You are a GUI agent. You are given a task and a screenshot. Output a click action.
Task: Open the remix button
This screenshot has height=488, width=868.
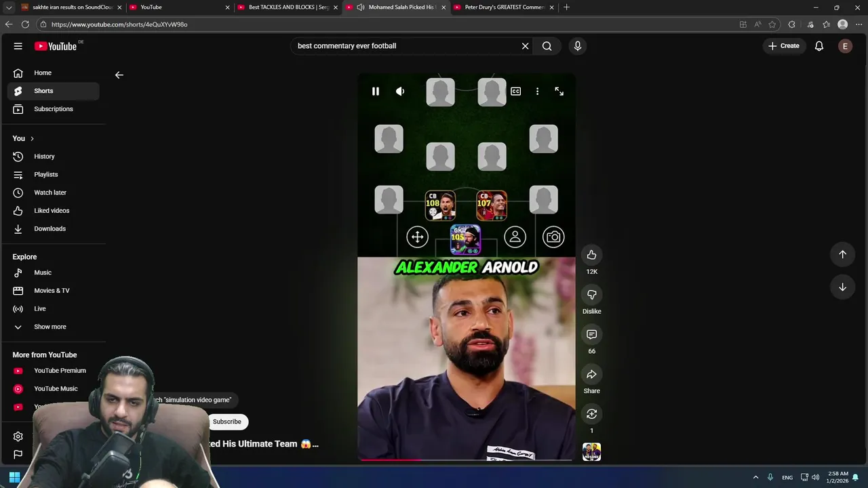(592, 414)
